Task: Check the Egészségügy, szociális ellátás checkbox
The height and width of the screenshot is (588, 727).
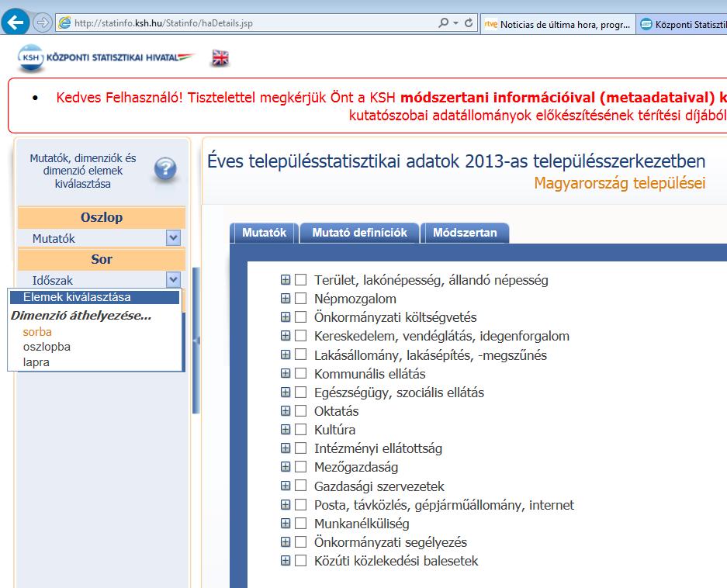Action: pos(301,393)
